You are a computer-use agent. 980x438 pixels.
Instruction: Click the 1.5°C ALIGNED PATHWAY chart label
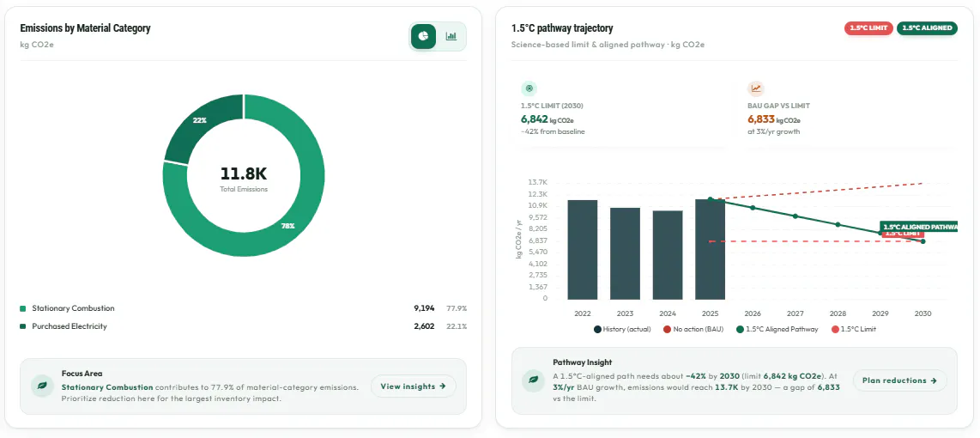pos(918,227)
